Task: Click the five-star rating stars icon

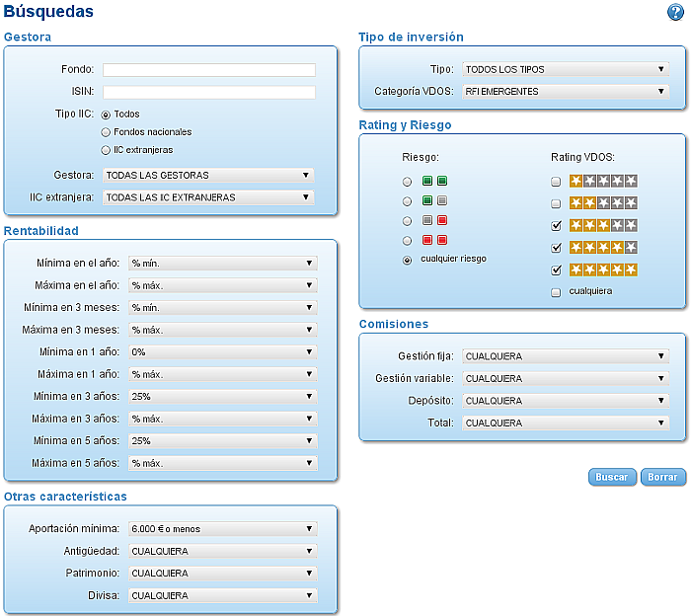Action: click(603, 269)
